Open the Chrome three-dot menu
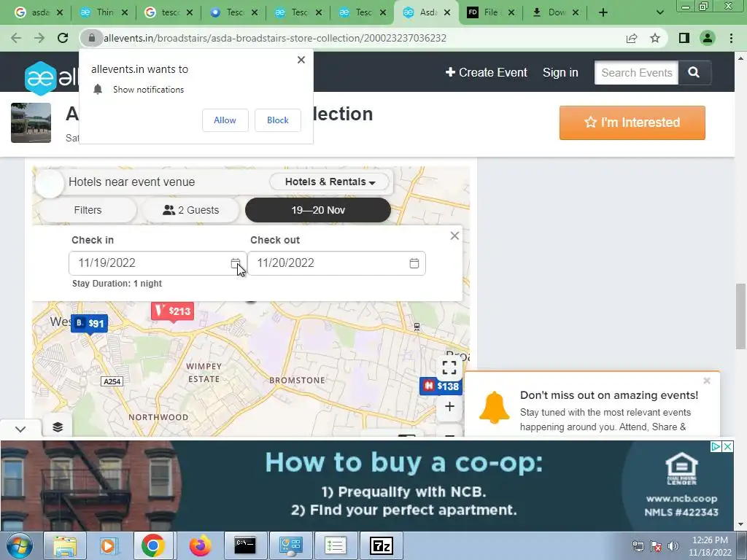 pyautogui.click(x=731, y=38)
